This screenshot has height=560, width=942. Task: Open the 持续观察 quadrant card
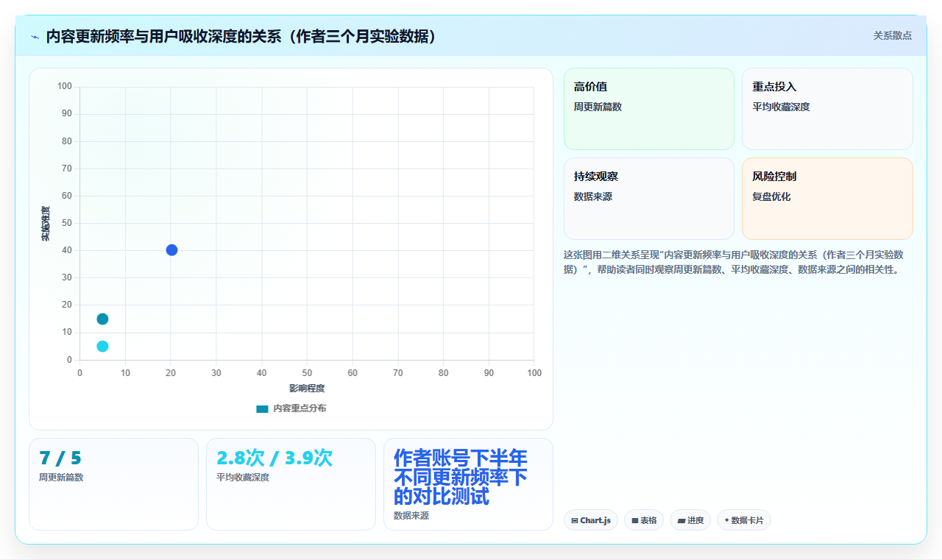click(649, 199)
